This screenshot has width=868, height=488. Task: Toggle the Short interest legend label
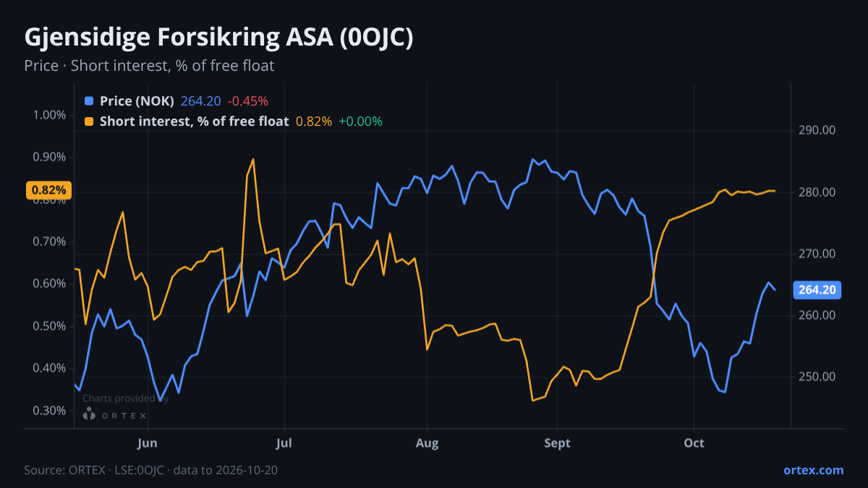194,121
